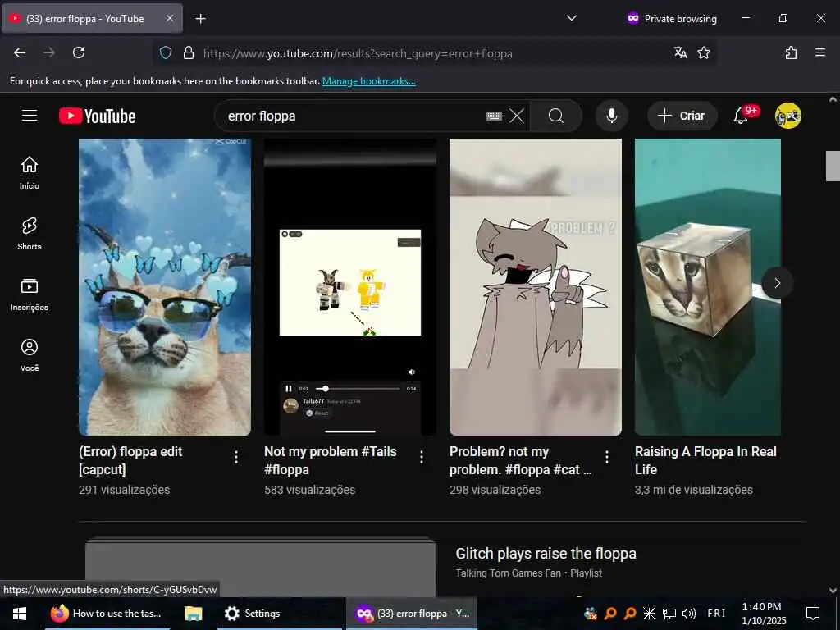This screenshot has height=630, width=840.
Task: Open Glitch plays raise the floppa playlist
Action: pos(546,554)
